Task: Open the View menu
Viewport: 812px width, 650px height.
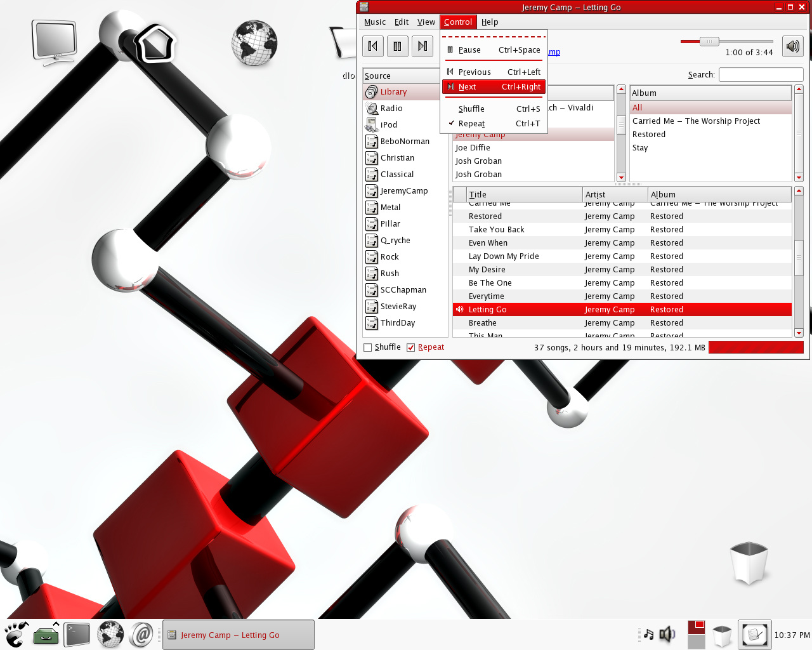Action: point(426,22)
